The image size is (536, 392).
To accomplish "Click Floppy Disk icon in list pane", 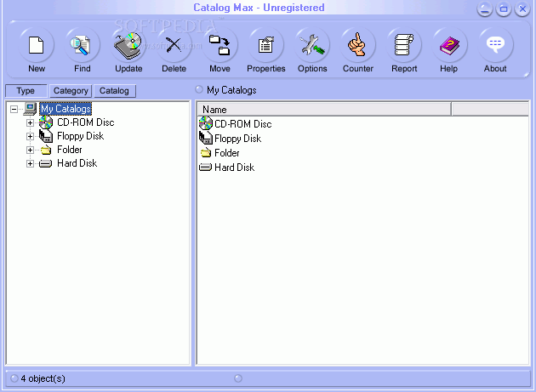I will [x=206, y=138].
